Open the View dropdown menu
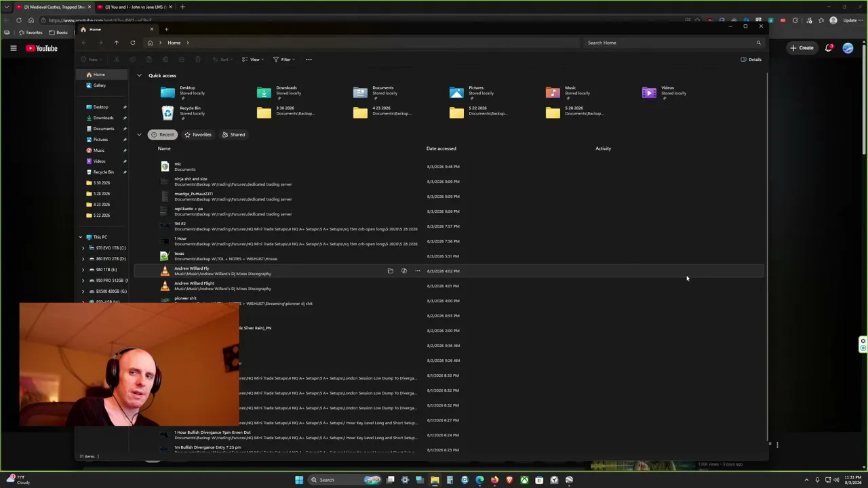 click(x=252, y=60)
